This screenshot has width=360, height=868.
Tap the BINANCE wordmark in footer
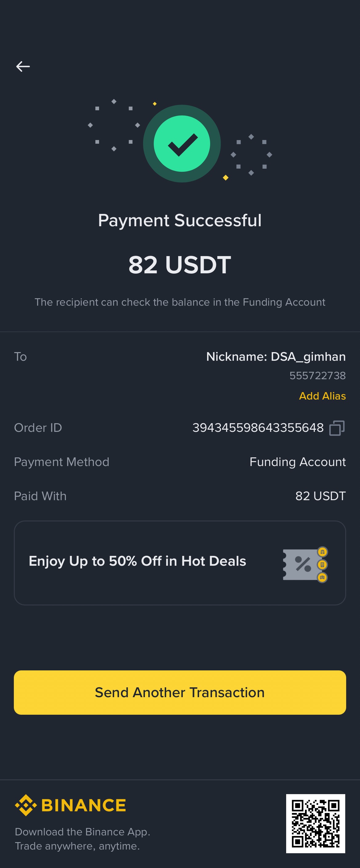[x=83, y=806]
